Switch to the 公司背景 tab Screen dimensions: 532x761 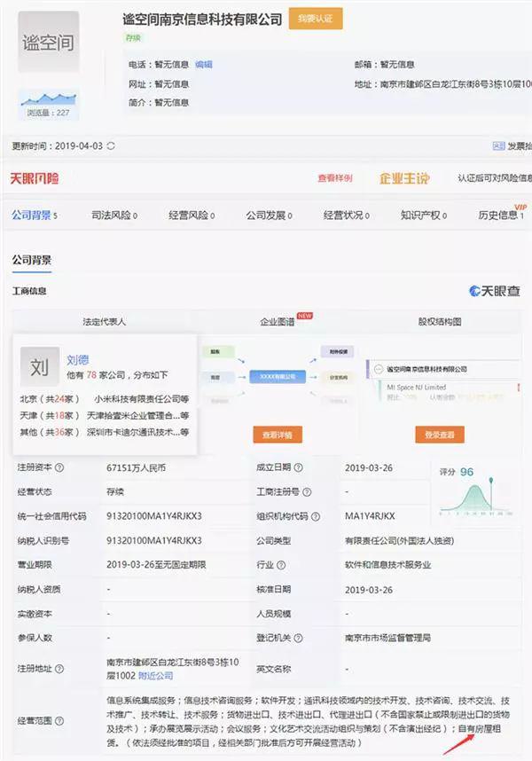35,215
